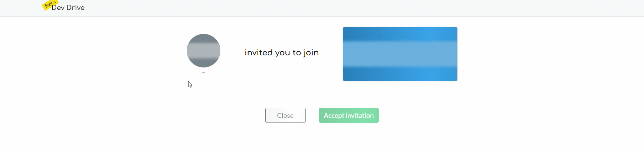This screenshot has height=149, width=644.
Task: Click the inviter name under the avatar
Action: point(204,72)
